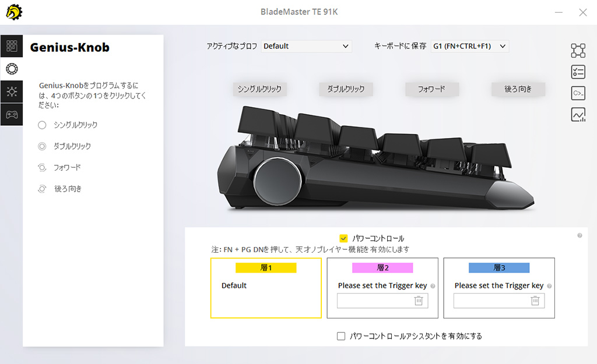Choose the ダブルクリック option in left panel
This screenshot has height=364, width=597.
(x=42, y=146)
